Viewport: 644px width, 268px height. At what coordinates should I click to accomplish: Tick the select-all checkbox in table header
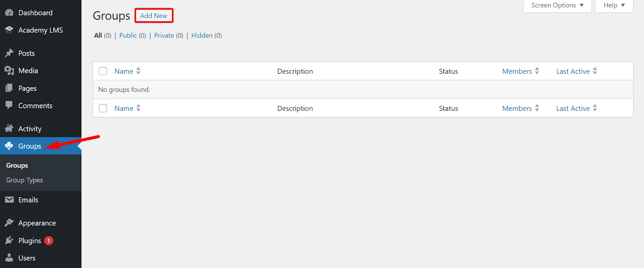click(103, 71)
